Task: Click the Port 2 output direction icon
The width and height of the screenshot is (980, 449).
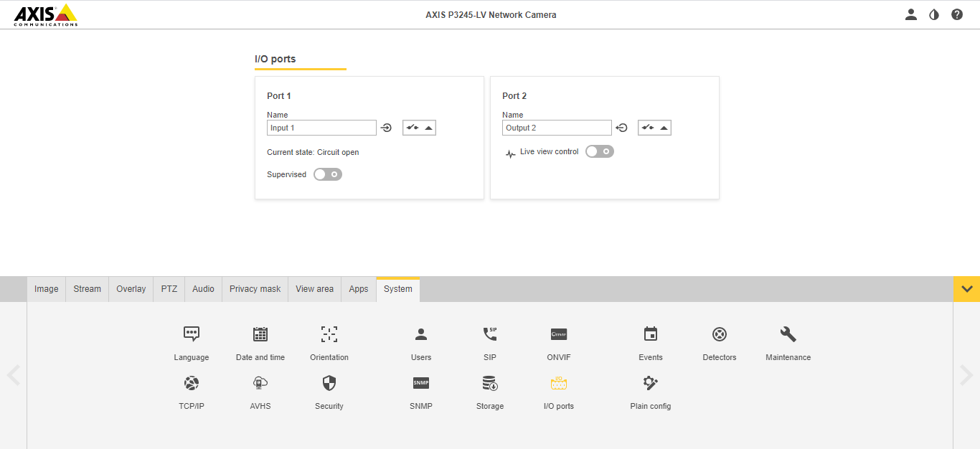Action: click(x=622, y=128)
